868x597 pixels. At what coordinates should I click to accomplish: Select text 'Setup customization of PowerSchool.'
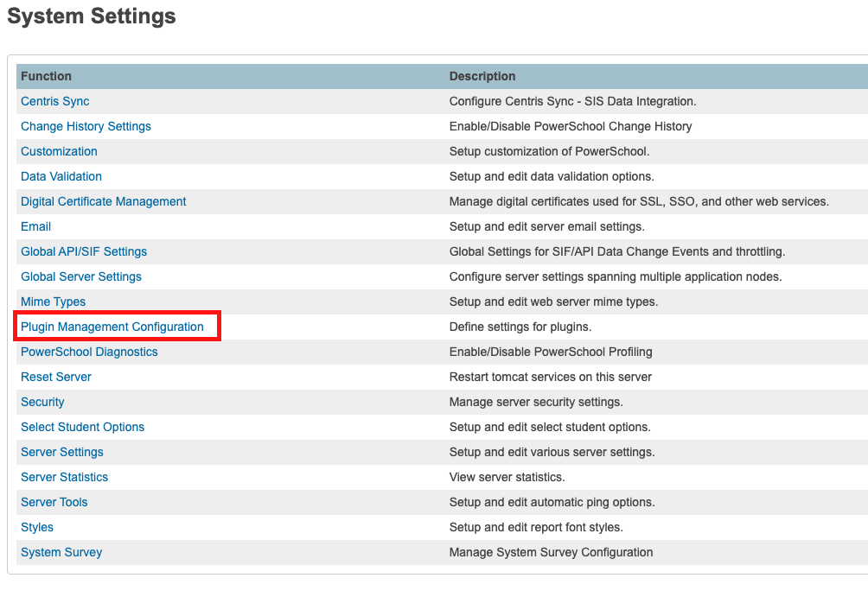550,151
